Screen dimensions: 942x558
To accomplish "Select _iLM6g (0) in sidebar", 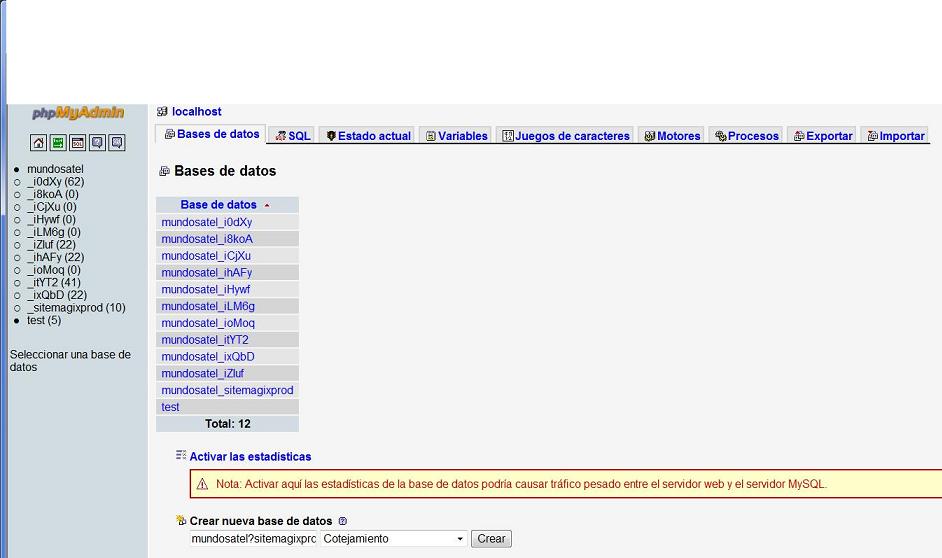I will click(x=53, y=232).
